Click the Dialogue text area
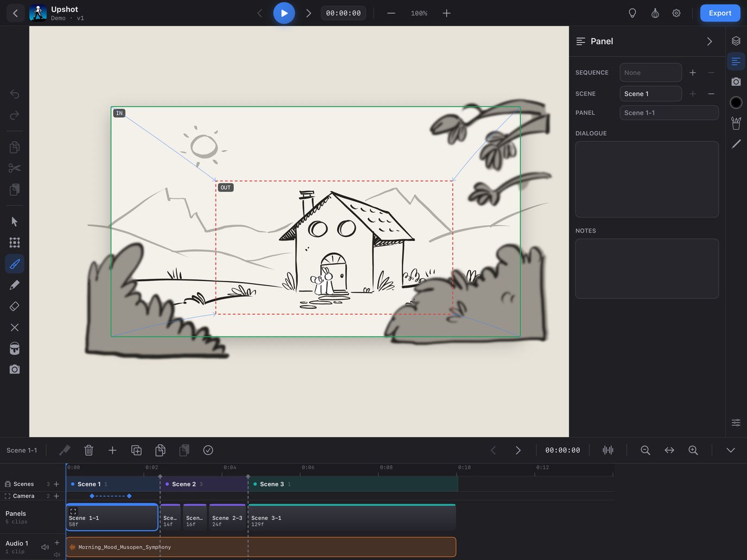Screen dimensions: 747x560 click(x=647, y=180)
